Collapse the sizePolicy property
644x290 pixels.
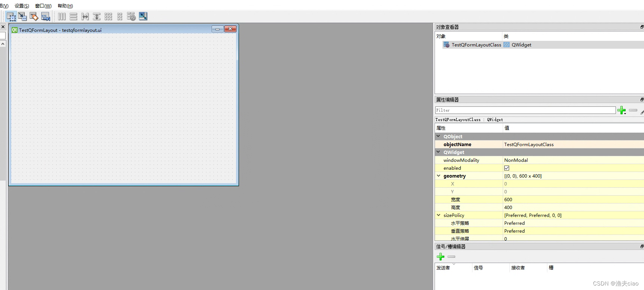(x=438, y=215)
